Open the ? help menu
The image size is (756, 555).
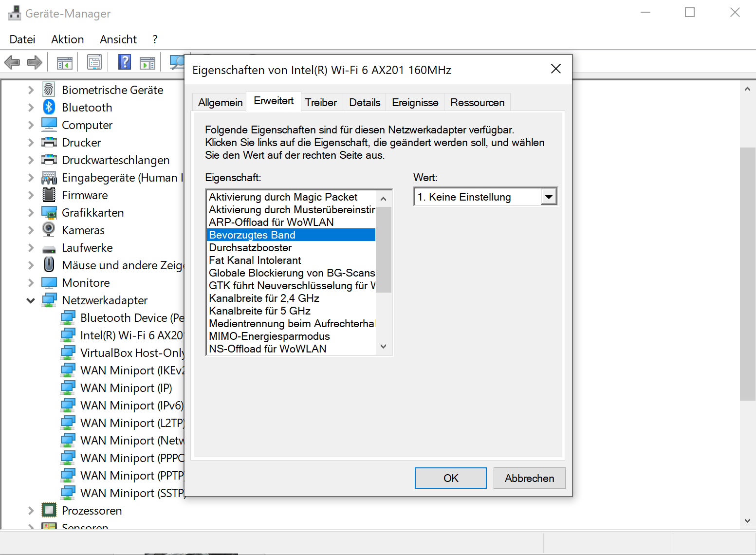155,39
